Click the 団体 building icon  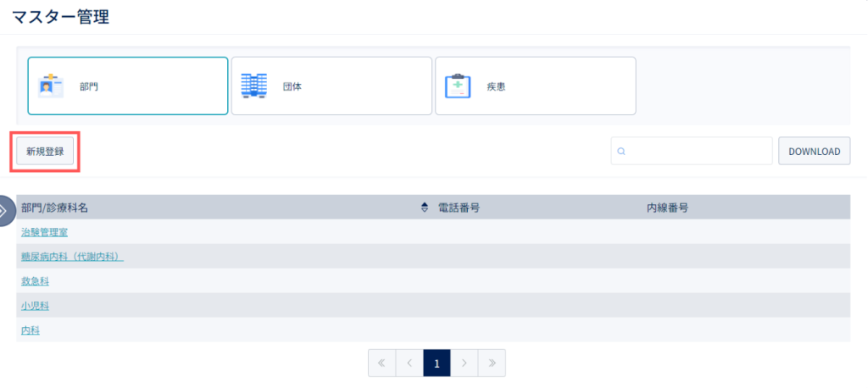coord(254,86)
